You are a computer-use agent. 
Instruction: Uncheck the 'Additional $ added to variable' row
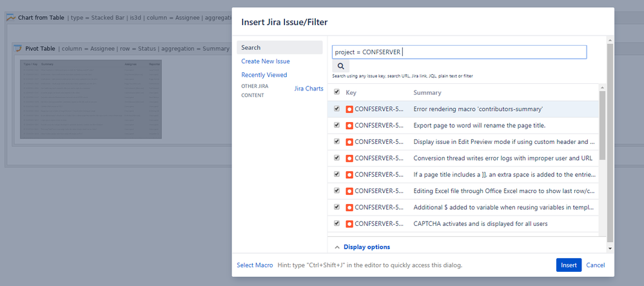(337, 207)
